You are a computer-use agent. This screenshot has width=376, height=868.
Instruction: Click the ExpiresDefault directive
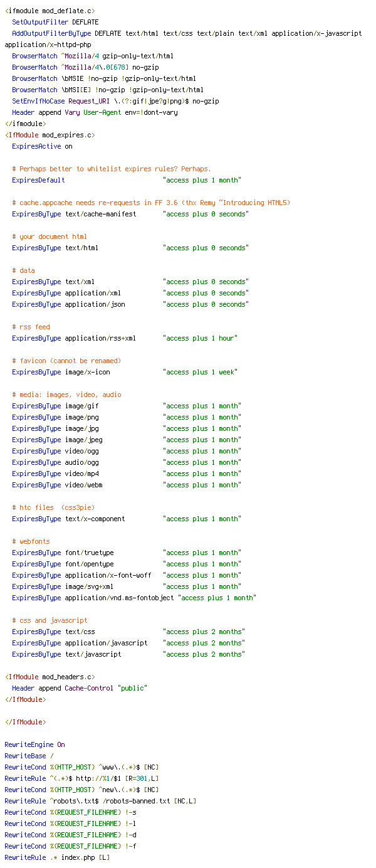tap(38, 180)
